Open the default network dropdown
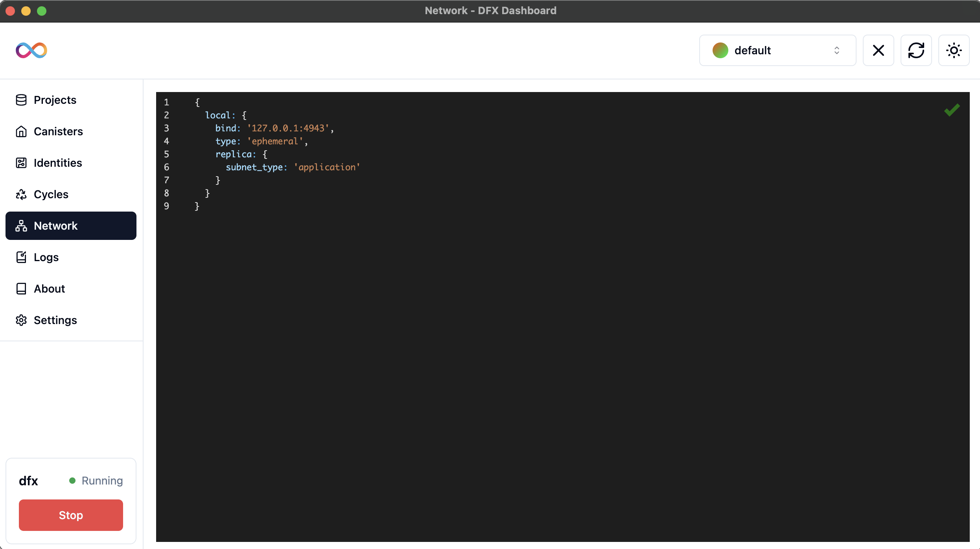This screenshot has width=980, height=549. coord(777,50)
